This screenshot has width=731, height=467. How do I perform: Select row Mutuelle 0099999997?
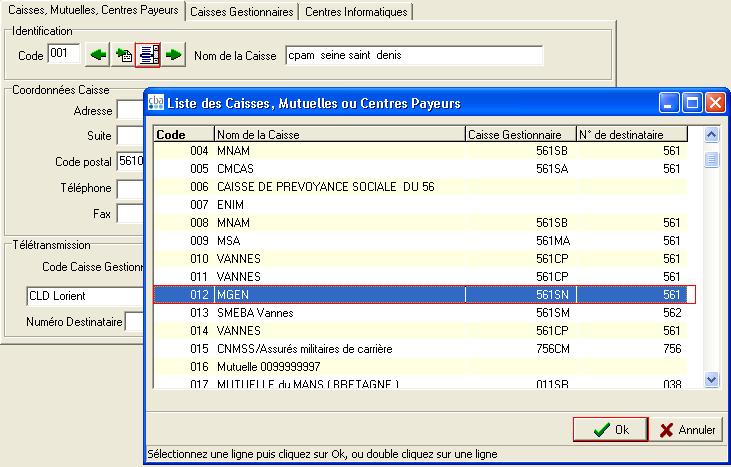pyautogui.click(x=421, y=367)
